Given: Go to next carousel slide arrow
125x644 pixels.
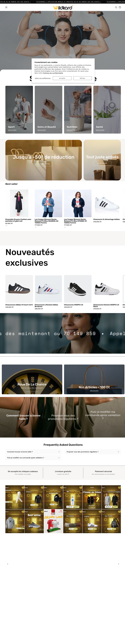Looking at the screenshot, I should [x=119, y=564].
